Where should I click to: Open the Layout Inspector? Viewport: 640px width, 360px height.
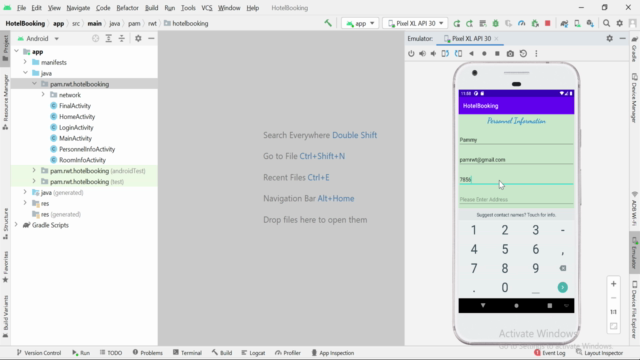tap(599, 353)
